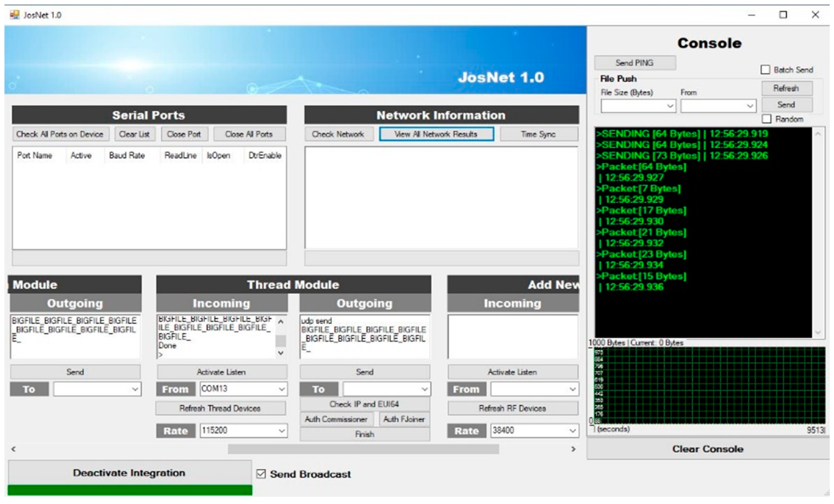Click the Thread Outgoing udp send text box
Image resolution: width=834 pixels, height=504 pixels.
click(x=364, y=337)
